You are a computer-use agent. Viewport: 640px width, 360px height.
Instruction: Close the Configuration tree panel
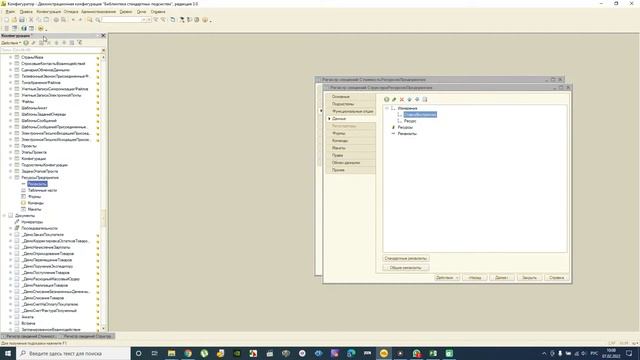pos(103,36)
